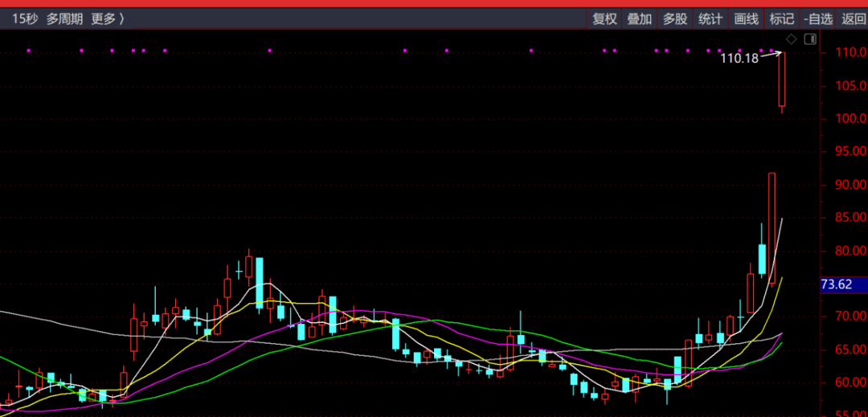Viewport: 868px width, 417px height.
Task: Click the 65.00 price axis label
Action: 851,350
